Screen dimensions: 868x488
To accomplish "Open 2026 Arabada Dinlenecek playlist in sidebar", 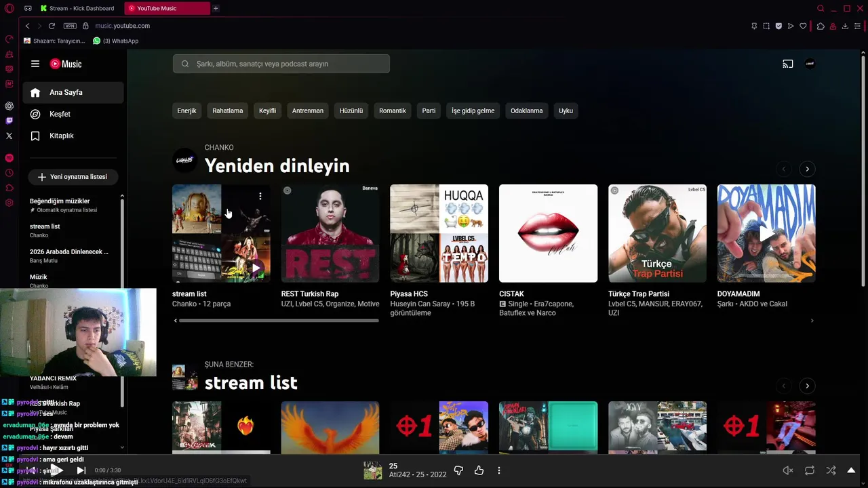I will pos(69,251).
